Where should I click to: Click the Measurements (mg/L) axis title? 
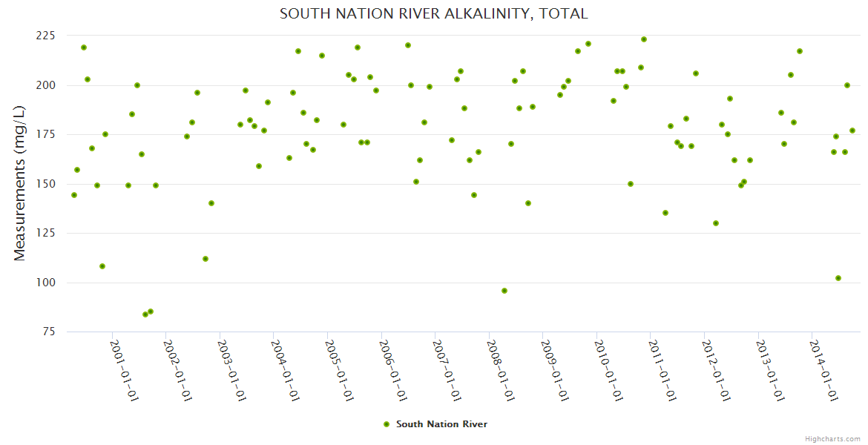(x=20, y=182)
